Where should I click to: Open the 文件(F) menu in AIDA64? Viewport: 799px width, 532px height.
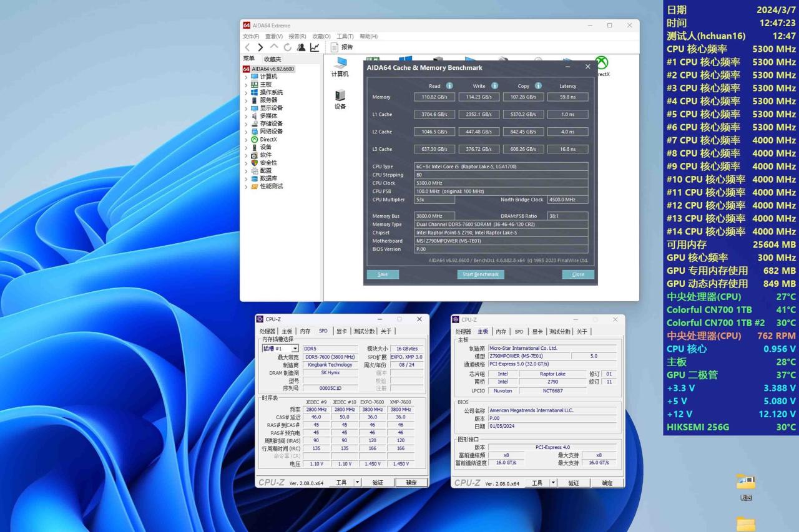pyautogui.click(x=251, y=36)
